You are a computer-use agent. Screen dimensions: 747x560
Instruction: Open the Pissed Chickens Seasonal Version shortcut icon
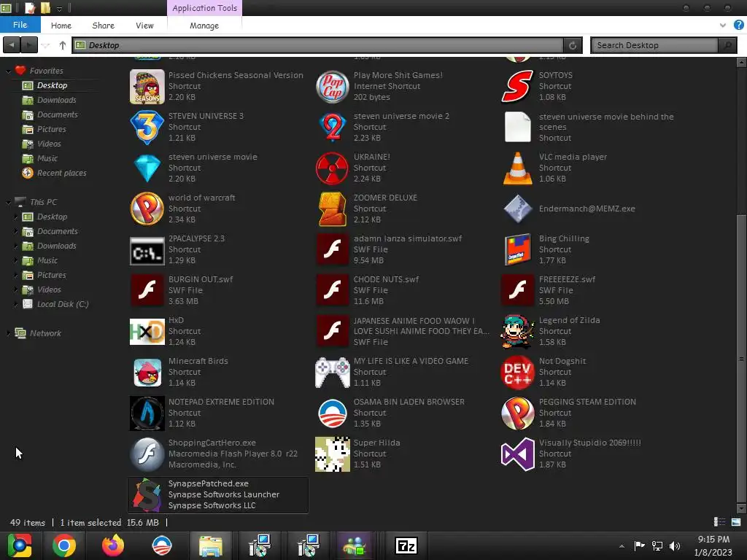(147, 87)
